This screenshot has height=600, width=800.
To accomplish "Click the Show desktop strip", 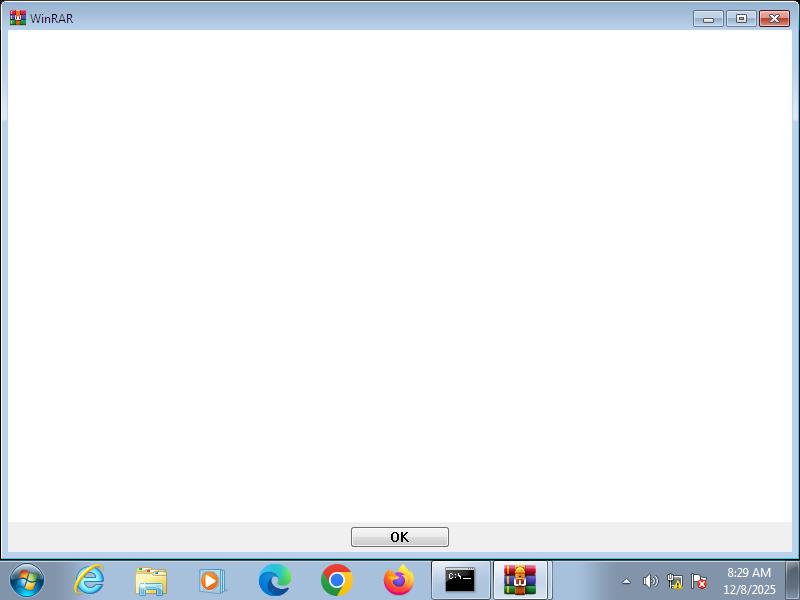I will point(792,580).
